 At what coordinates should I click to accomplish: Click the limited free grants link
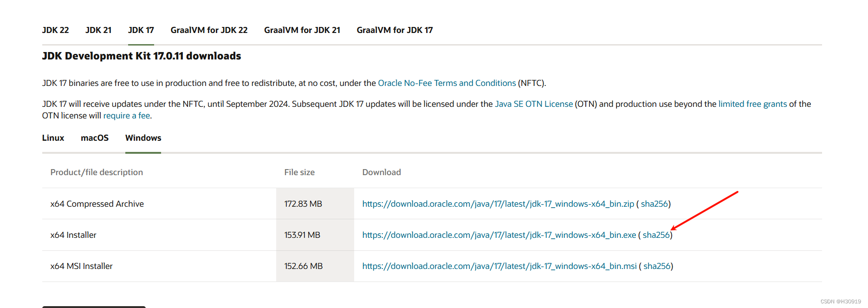pos(752,104)
